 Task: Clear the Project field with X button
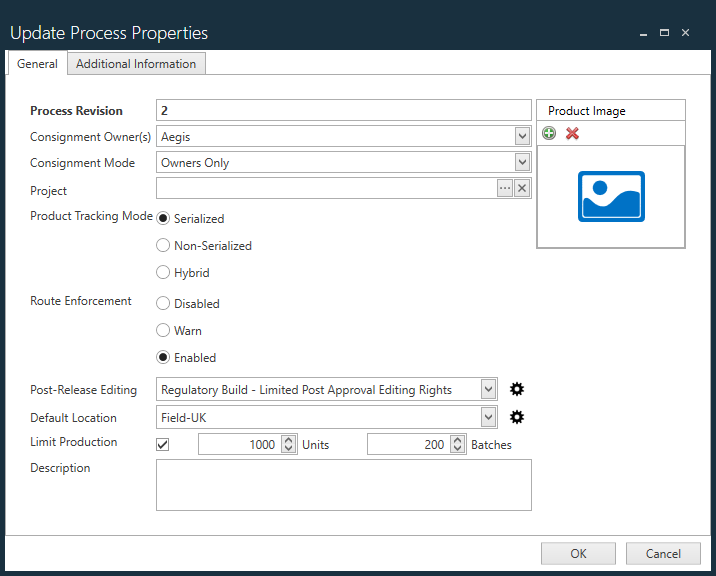522,189
